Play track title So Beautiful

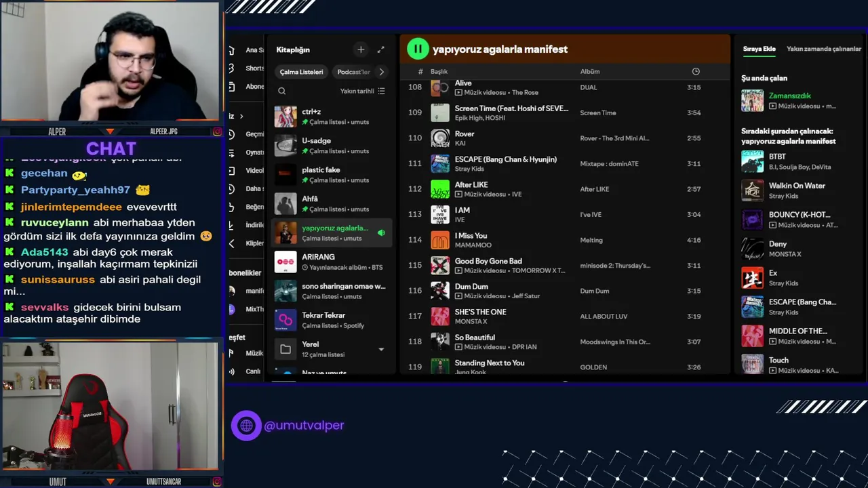pos(475,338)
